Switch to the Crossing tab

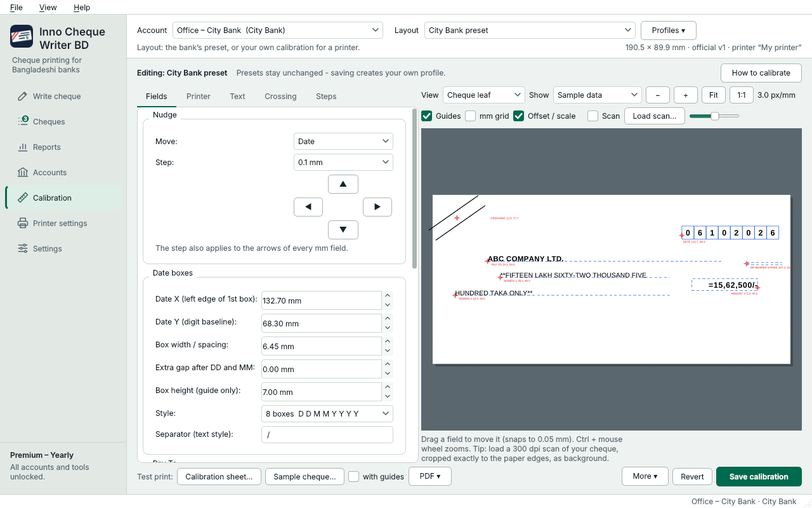[280, 97]
